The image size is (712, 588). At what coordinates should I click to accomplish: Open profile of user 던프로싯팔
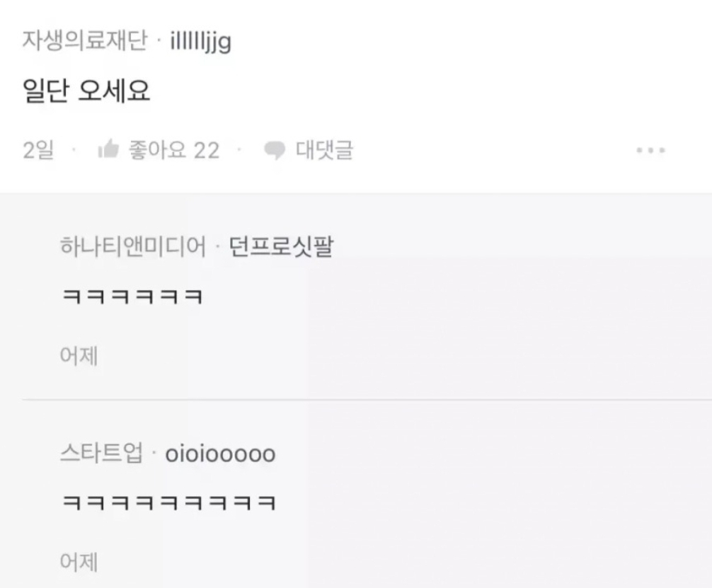pos(281,246)
